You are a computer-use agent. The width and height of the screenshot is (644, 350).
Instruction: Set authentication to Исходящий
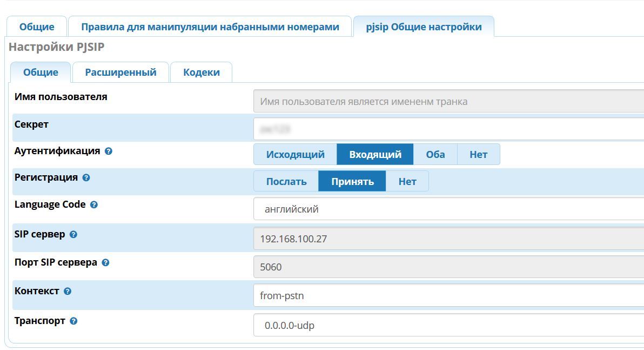click(x=295, y=154)
